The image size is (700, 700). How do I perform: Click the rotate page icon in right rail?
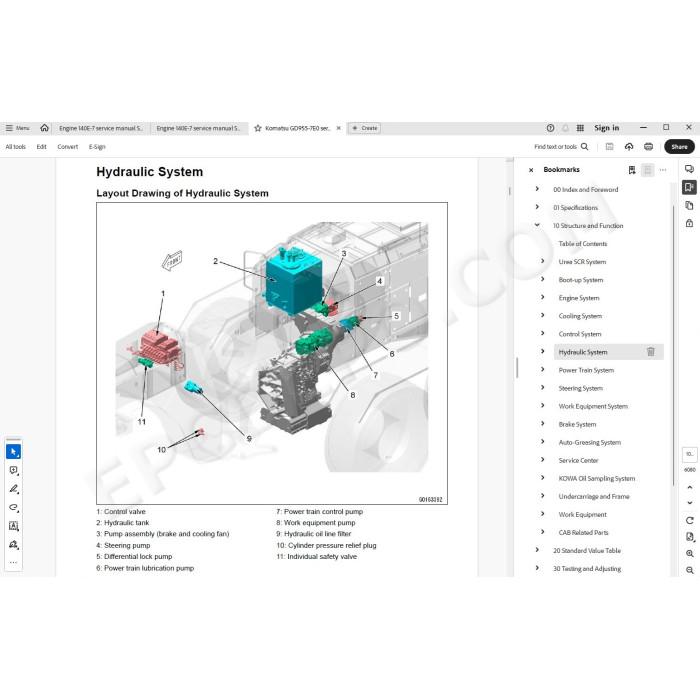pyautogui.click(x=689, y=521)
